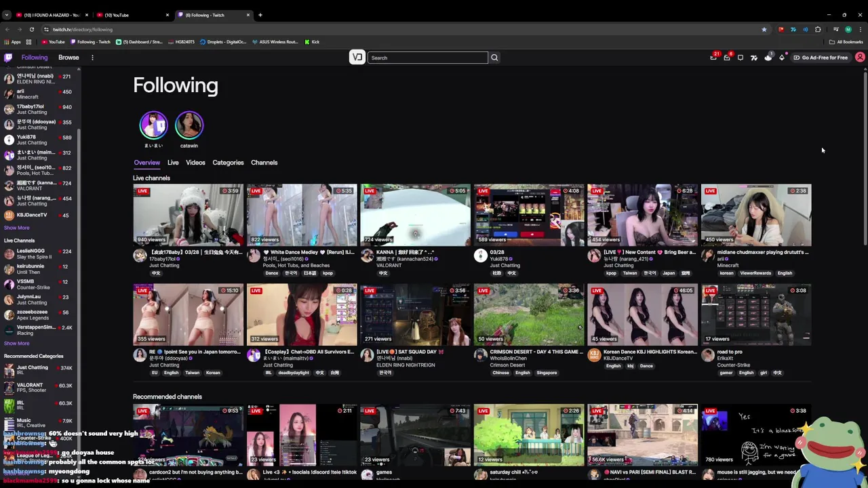Open the catawin story avatar
868x488 pixels.
pos(189,125)
